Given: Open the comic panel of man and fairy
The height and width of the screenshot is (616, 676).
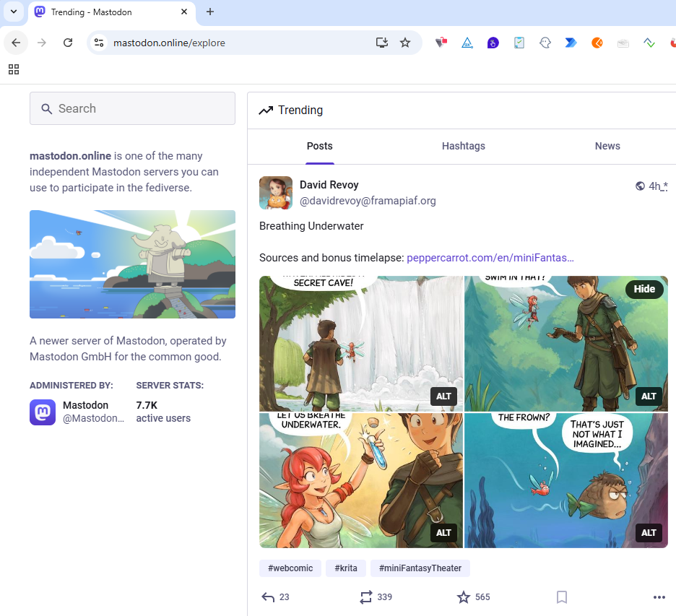Looking at the screenshot, I should coord(566,344).
